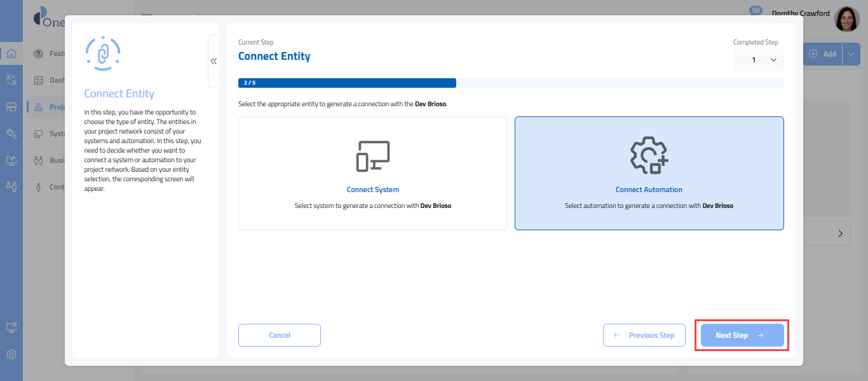Expand the Add button dropdown arrow
The image size is (868, 381).
[x=851, y=54]
